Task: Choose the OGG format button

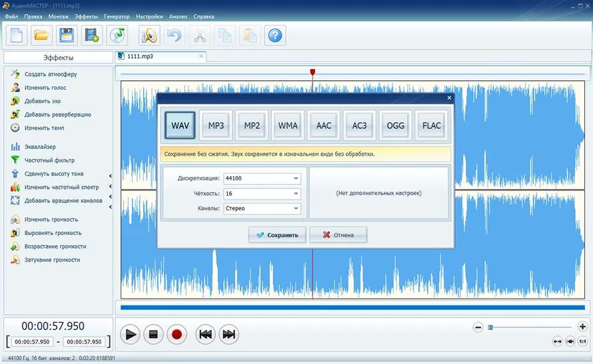Action: pyautogui.click(x=396, y=125)
